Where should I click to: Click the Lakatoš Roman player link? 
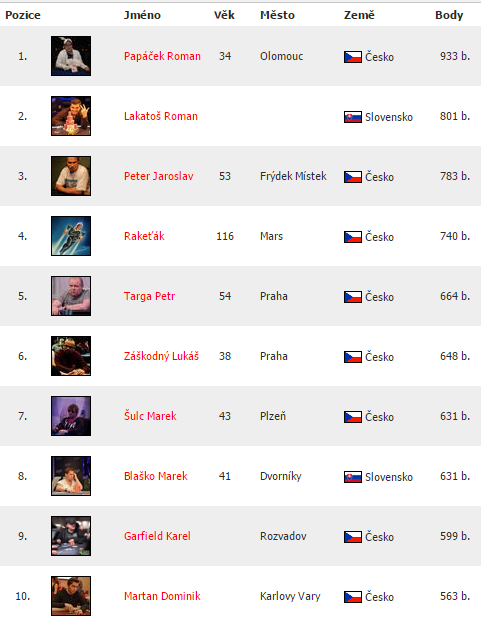click(161, 116)
